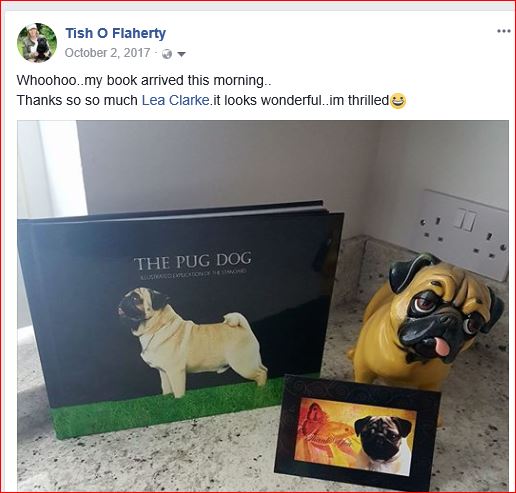Click the fawn pug on book cover
The height and width of the screenshot is (493, 516).
pyautogui.click(x=193, y=340)
